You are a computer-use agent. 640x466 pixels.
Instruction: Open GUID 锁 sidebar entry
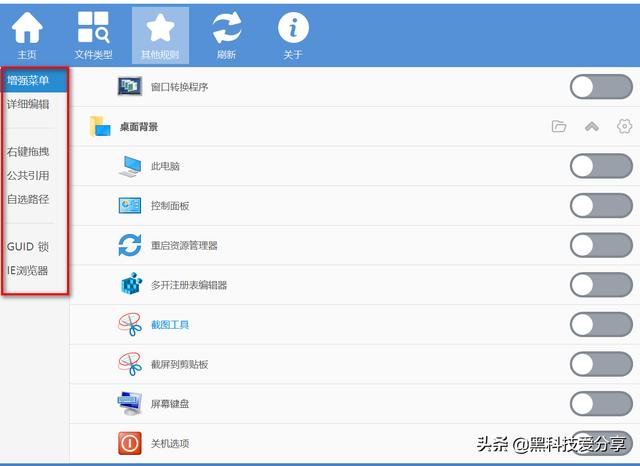[x=28, y=246]
